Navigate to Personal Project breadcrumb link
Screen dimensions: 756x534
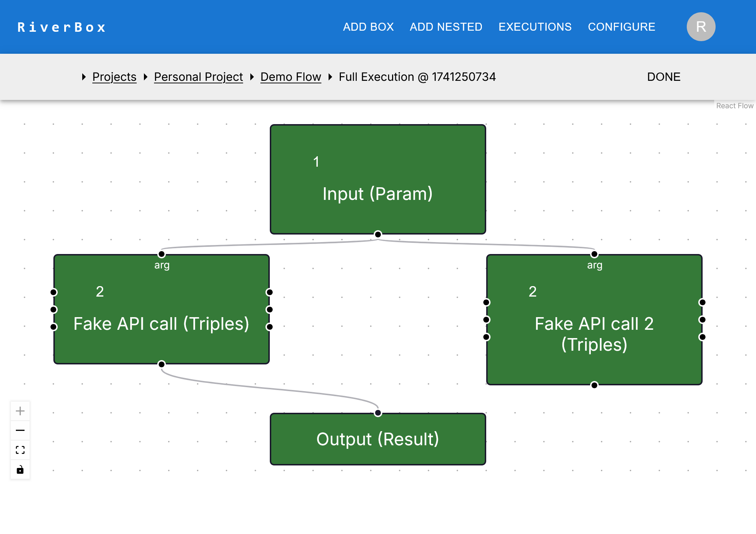[198, 76]
